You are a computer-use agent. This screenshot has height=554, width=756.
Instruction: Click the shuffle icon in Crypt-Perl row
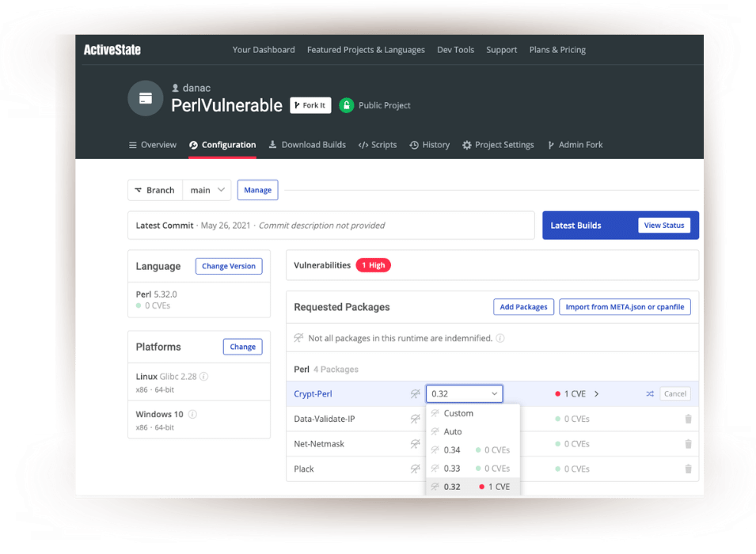(x=650, y=394)
